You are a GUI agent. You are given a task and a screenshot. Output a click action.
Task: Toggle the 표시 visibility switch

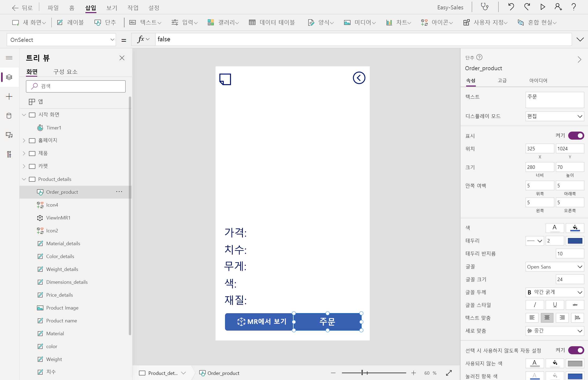[576, 136]
